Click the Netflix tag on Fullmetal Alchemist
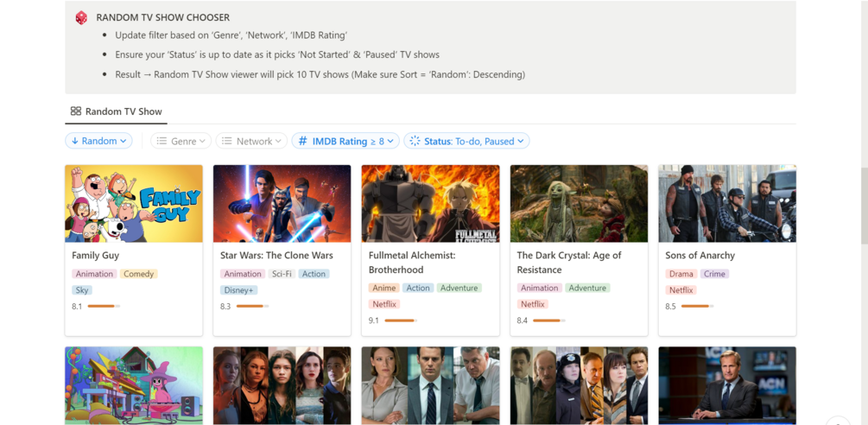This screenshot has height=425, width=868. 384,304
